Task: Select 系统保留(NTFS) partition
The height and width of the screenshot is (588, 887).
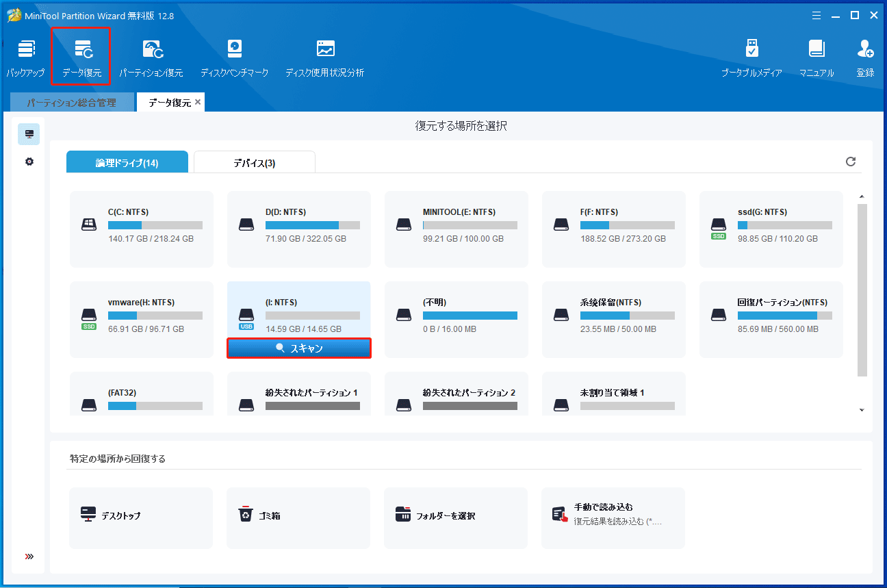Action: pos(614,319)
